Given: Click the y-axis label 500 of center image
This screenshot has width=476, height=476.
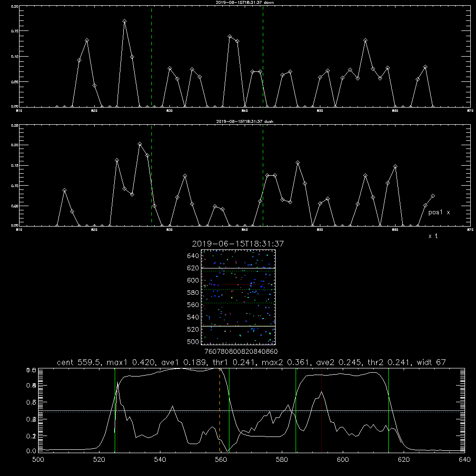Looking at the screenshot, I should 193,341.
